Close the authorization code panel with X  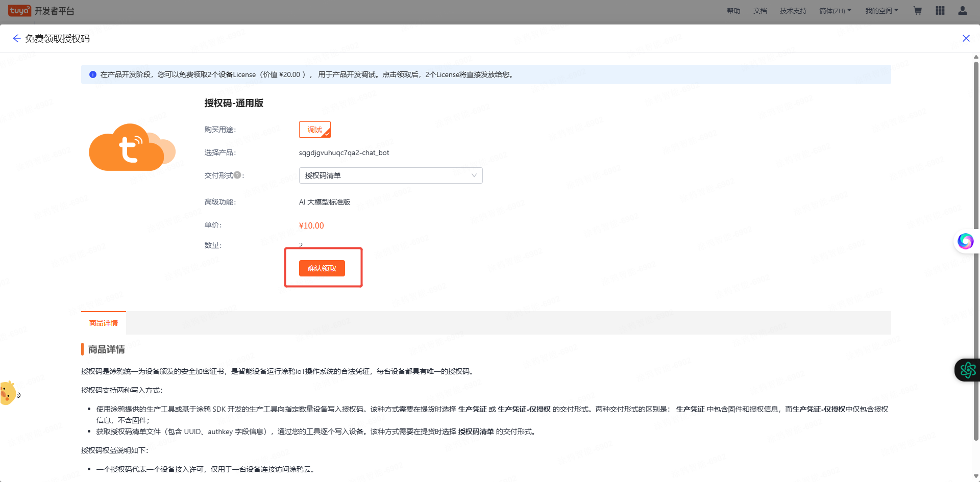click(966, 38)
